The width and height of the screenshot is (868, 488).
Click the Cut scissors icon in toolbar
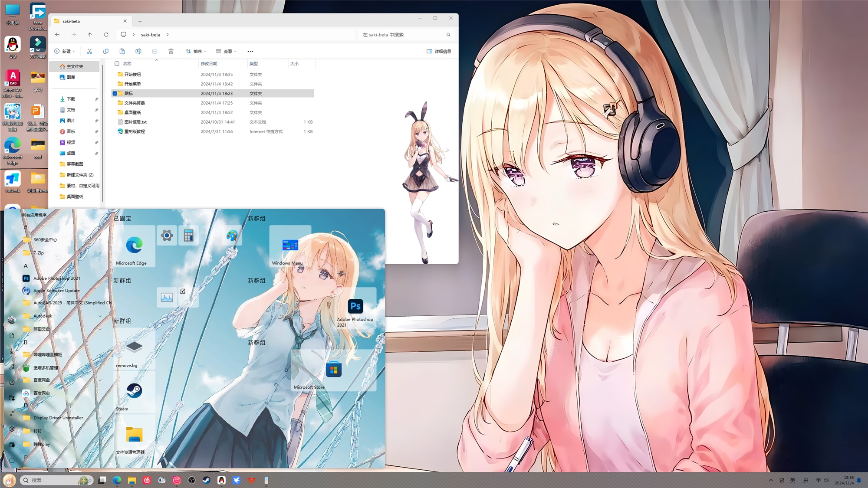(x=89, y=51)
